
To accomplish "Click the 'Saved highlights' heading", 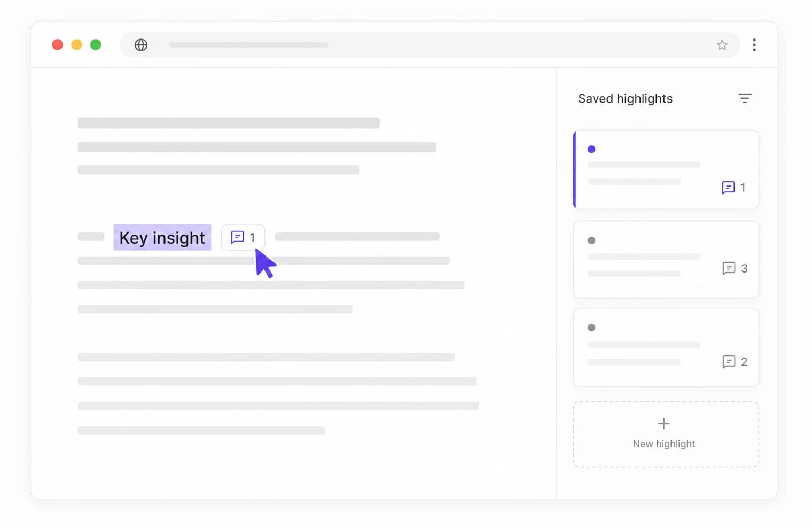I will (625, 99).
